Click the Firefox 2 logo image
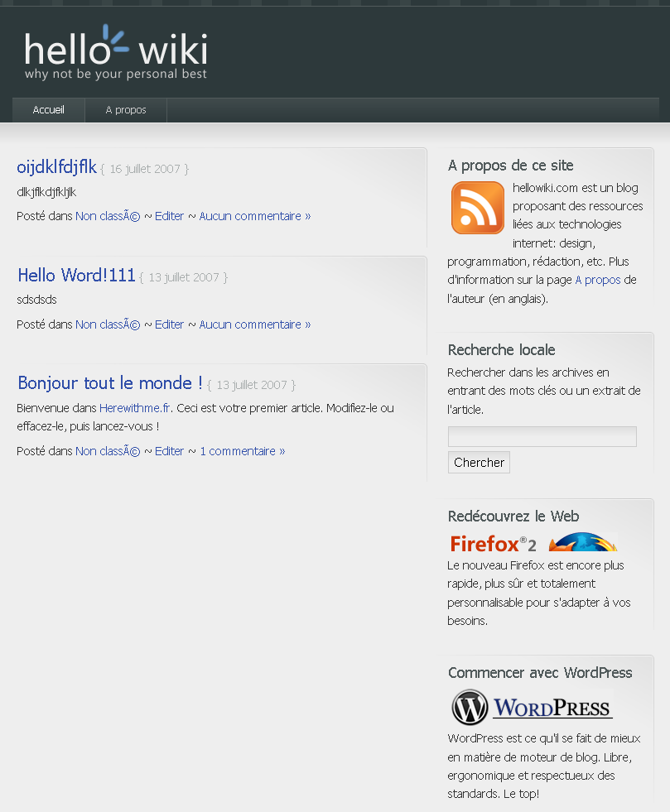670x812 pixels. click(533, 543)
